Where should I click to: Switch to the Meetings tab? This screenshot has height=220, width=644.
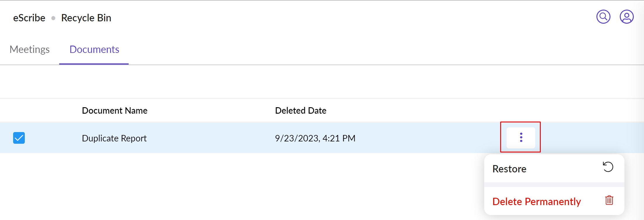coord(29,49)
